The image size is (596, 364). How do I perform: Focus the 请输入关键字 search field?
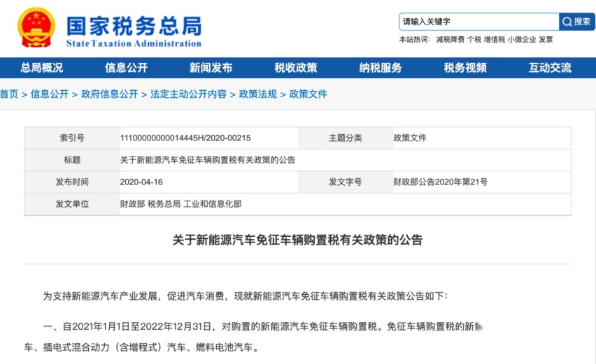pyautogui.click(x=479, y=22)
